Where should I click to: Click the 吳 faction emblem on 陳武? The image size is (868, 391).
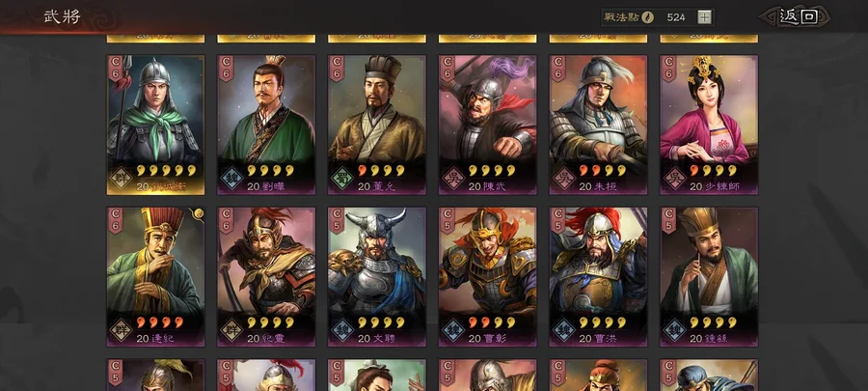click(x=453, y=179)
